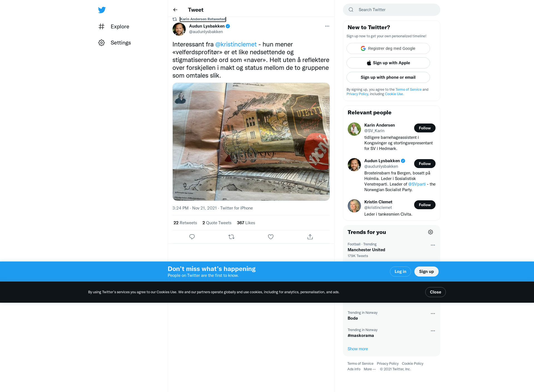Image resolution: width=534 pixels, height=392 pixels.
Task: Open more options for #maskorama trend
Action: point(433,331)
